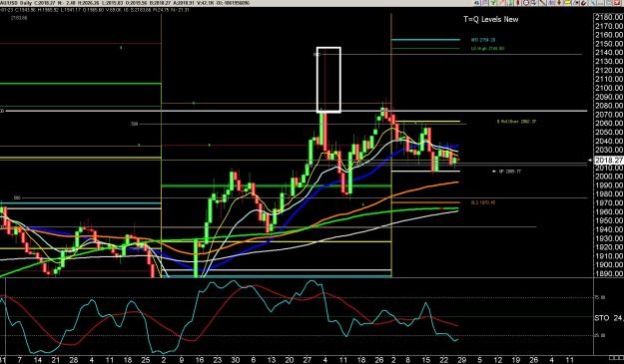Viewport: 624px width, 364px height.
Task: Click the 1900.00 price axis label
Action: coord(609,265)
